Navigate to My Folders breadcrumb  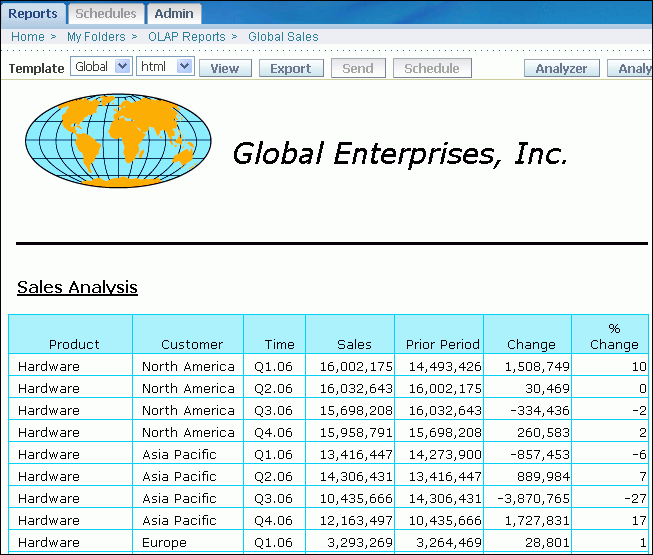(x=96, y=37)
